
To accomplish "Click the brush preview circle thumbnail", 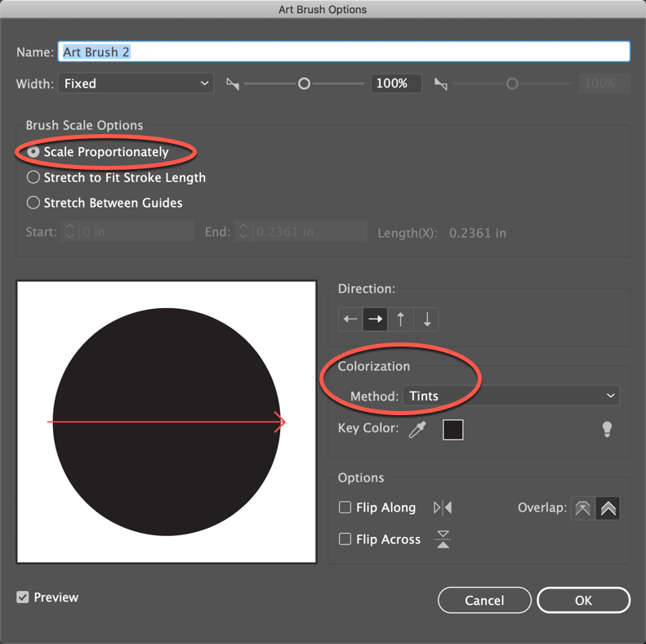I will (167, 422).
